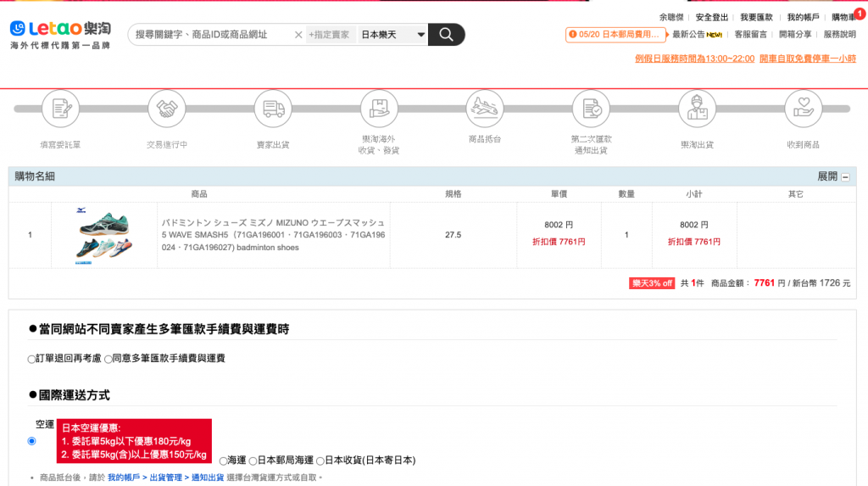Image resolution: width=868 pixels, height=486 pixels.
Task: Click the search keyword input field
Action: pyautogui.click(x=212, y=35)
